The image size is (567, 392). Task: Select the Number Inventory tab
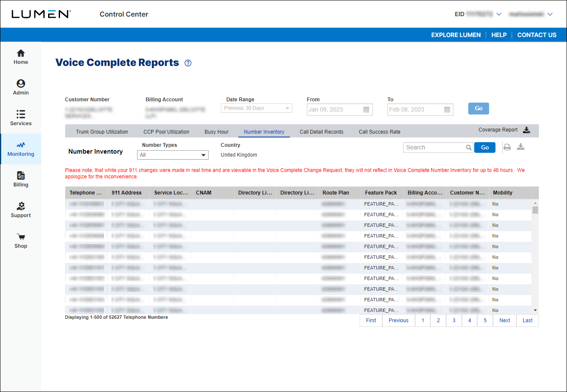pyautogui.click(x=264, y=132)
